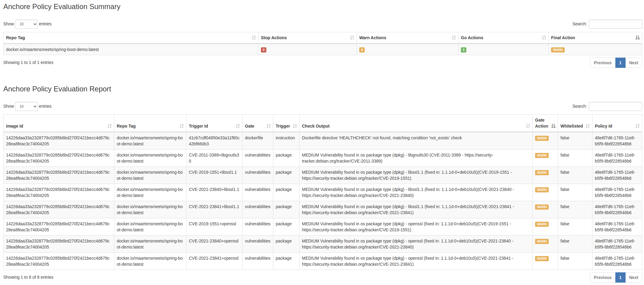Sort the Repo Tag column ascending
The width and height of the screenshot is (644, 285).
tap(253, 38)
